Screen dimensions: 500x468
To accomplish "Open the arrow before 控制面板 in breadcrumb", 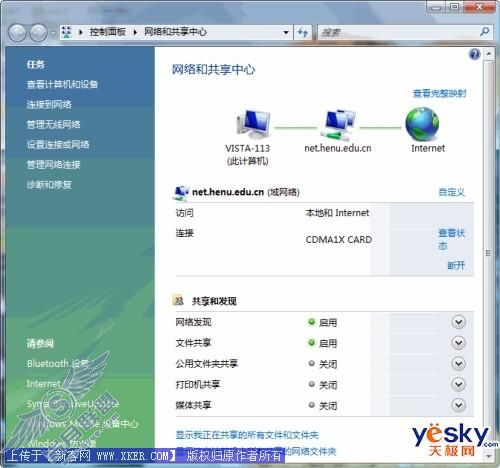I will point(81,32).
